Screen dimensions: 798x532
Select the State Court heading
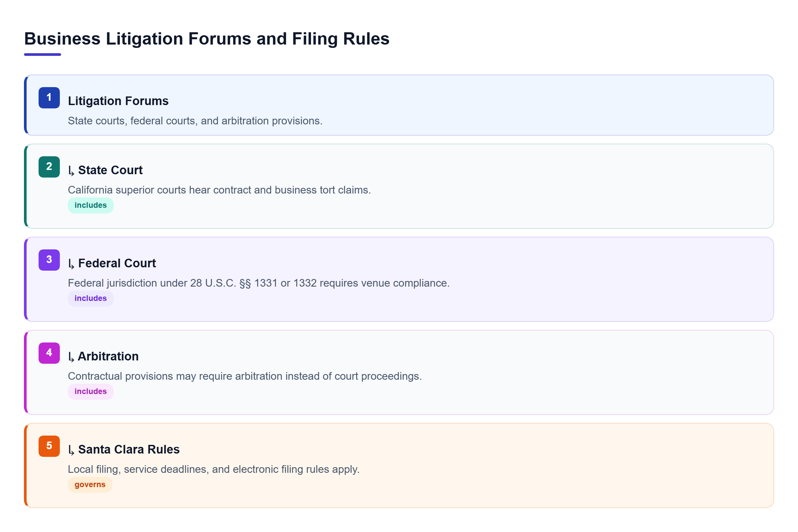(x=110, y=170)
